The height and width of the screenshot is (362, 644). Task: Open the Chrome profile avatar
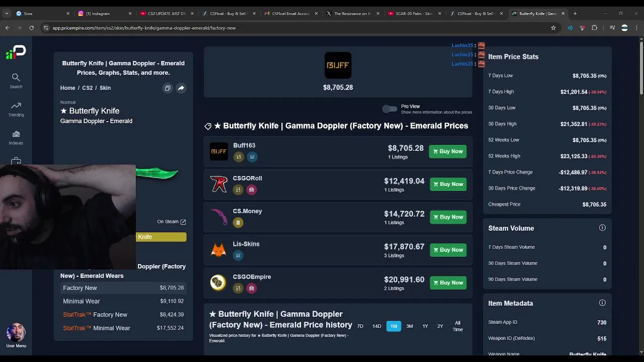(x=624, y=28)
